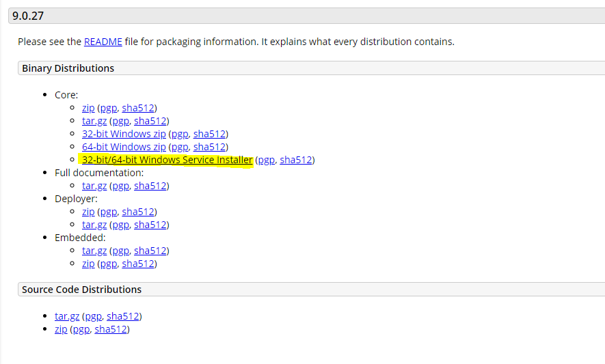Open pgp for Deployer tar.gz

tap(120, 225)
